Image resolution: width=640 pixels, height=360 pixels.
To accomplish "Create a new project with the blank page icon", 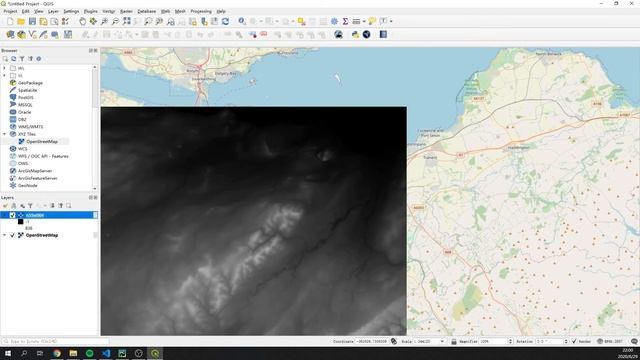I will tap(10, 21).
